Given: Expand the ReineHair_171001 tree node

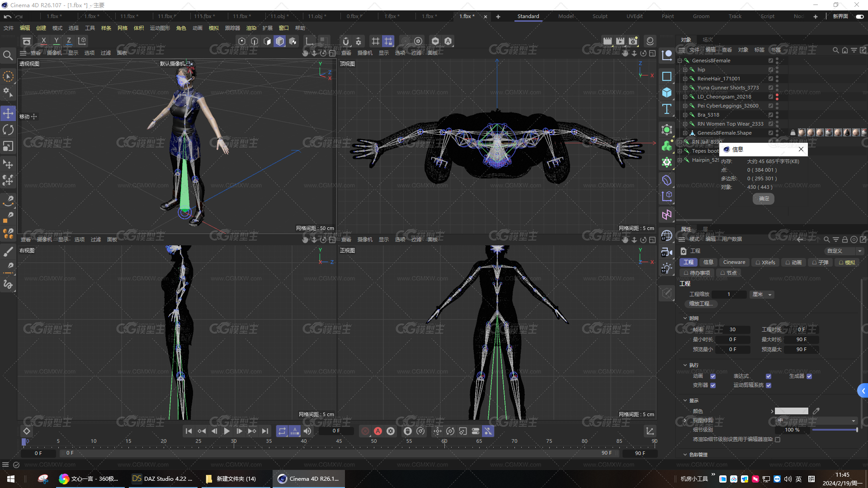Looking at the screenshot, I should pyautogui.click(x=685, y=79).
